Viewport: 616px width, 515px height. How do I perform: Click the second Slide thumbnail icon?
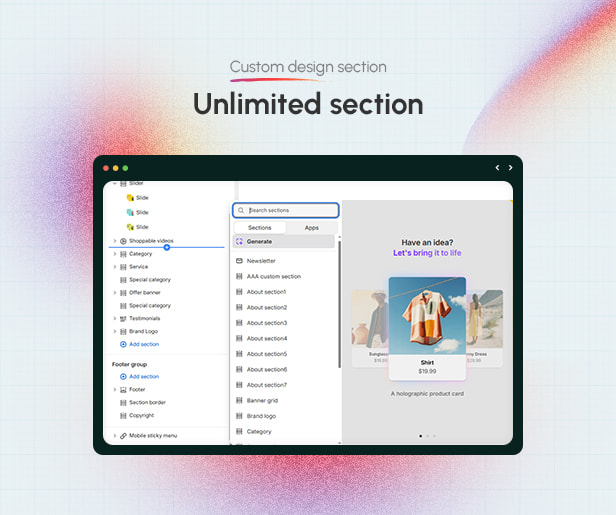tap(130, 212)
